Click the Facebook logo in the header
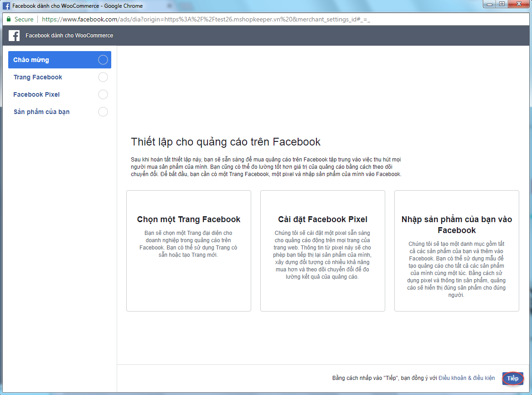Viewport: 532px width, 395px height. [x=14, y=35]
